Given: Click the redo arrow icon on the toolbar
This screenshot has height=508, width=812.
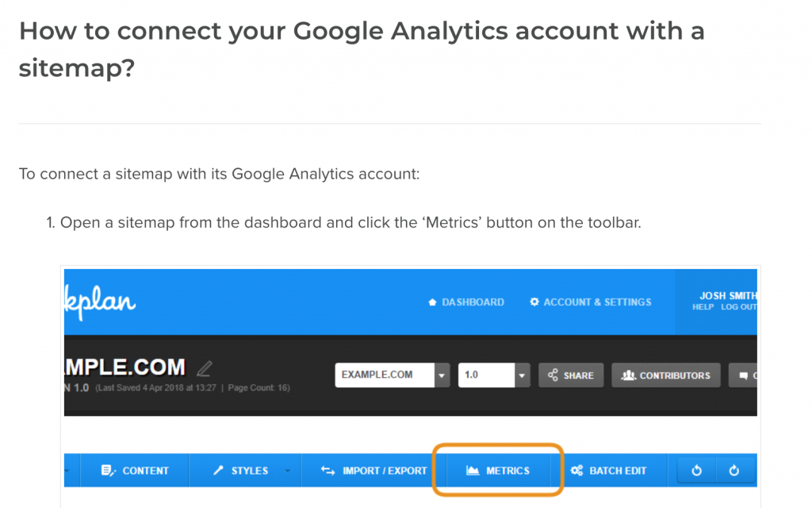Looking at the screenshot, I should (734, 471).
